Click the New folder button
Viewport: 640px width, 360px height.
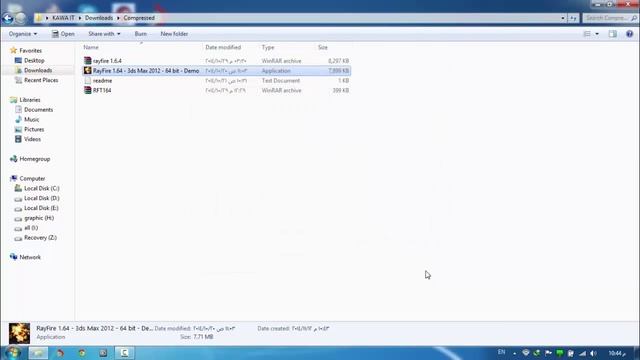click(174, 34)
